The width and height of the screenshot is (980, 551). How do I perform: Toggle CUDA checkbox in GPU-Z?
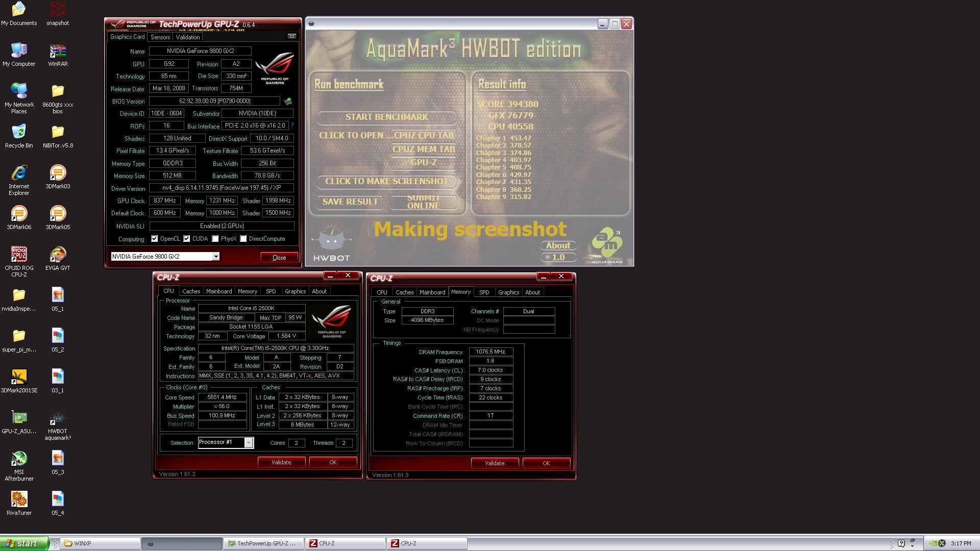pyautogui.click(x=187, y=239)
